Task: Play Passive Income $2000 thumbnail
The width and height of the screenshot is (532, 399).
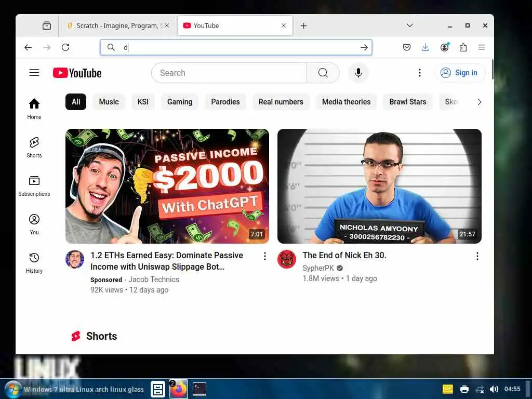Action: [167, 186]
